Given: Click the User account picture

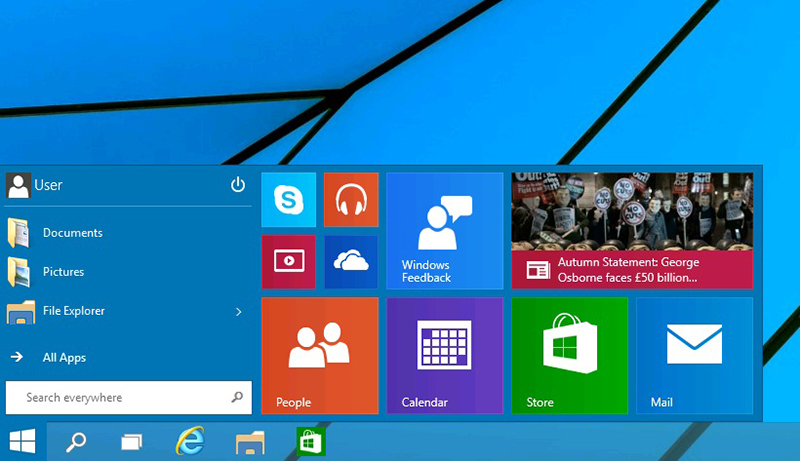Looking at the screenshot, I should pos(18,185).
